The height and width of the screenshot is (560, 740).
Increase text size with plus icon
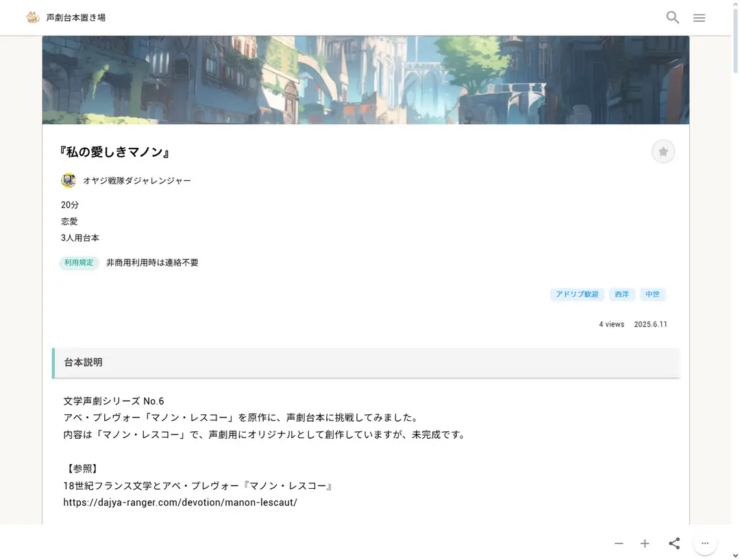pos(645,544)
